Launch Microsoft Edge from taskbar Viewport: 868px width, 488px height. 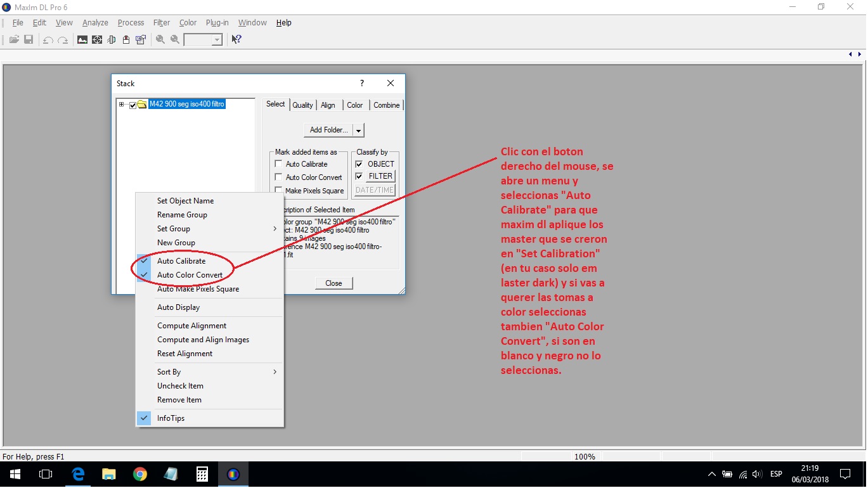pyautogui.click(x=78, y=474)
